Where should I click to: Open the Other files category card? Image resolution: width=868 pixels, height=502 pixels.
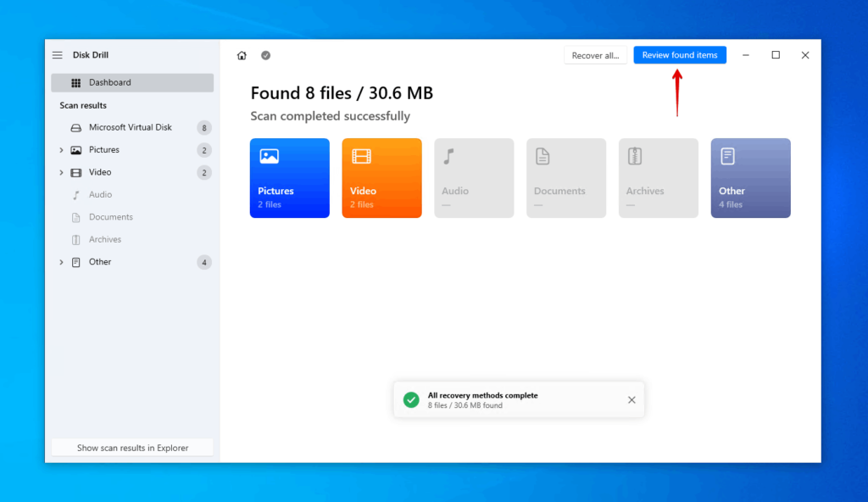pyautogui.click(x=750, y=178)
